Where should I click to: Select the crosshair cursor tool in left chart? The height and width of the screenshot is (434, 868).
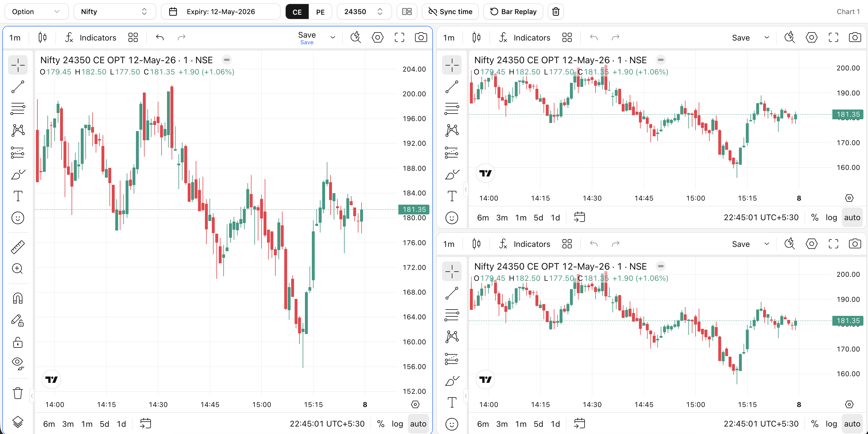click(x=18, y=65)
